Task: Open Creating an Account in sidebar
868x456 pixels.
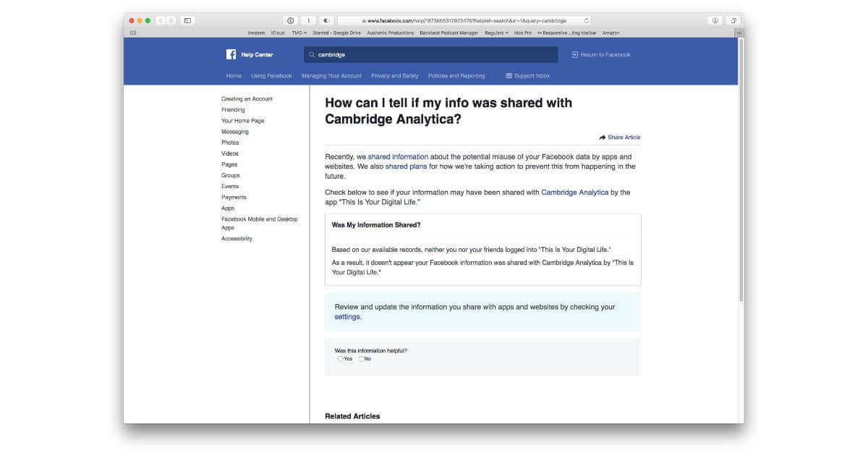Action: tap(247, 99)
